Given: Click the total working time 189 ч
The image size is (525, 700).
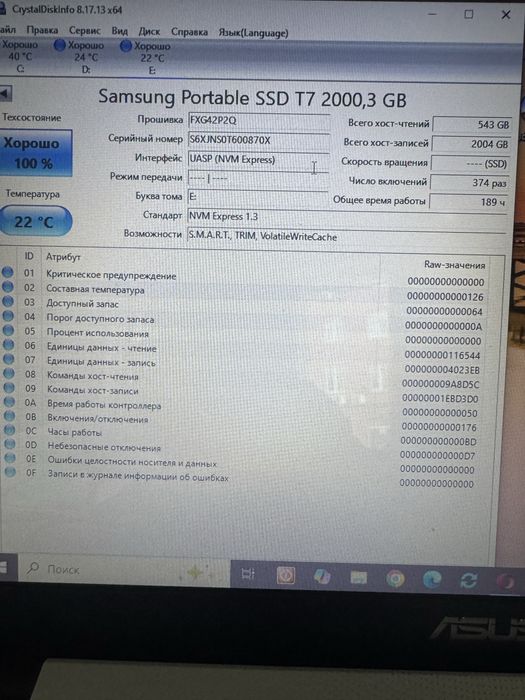Looking at the screenshot, I should tap(468, 202).
